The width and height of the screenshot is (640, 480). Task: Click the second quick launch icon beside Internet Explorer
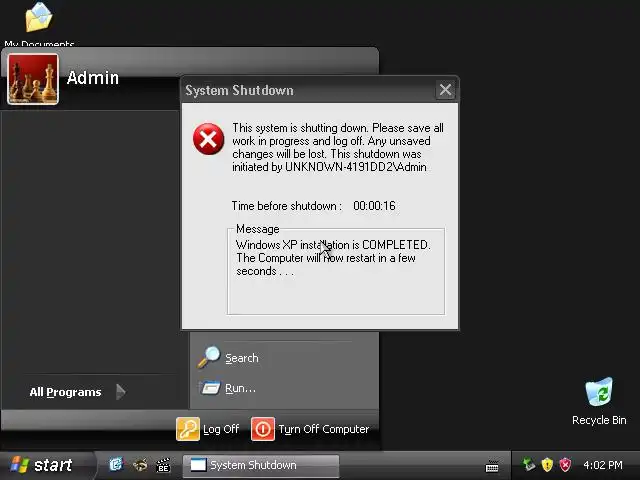tap(140, 464)
